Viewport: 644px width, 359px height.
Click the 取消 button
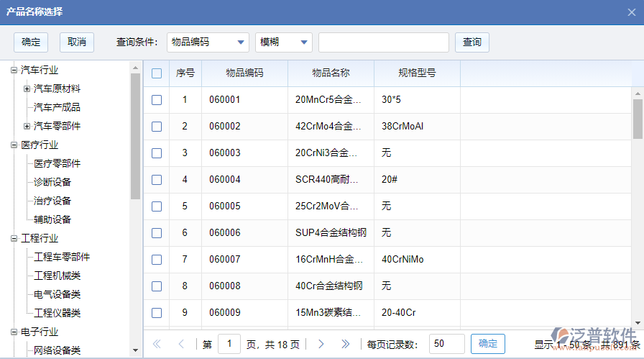(77, 42)
